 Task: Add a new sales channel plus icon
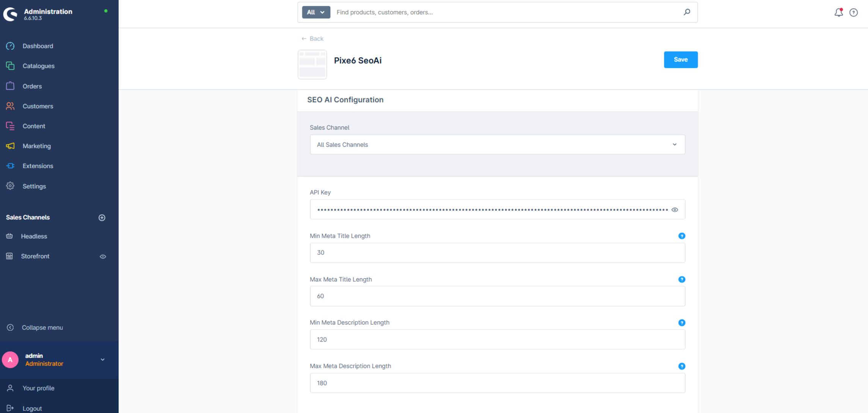tap(102, 217)
